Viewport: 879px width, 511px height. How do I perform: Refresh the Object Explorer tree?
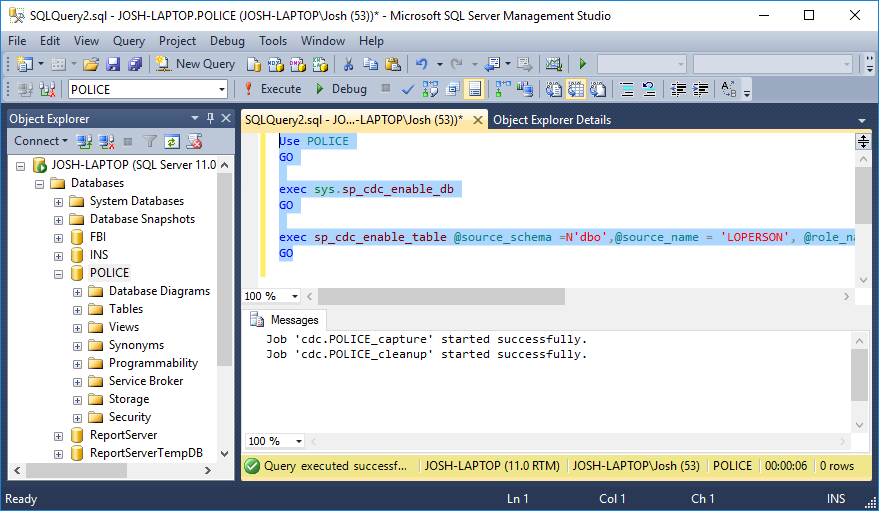(171, 141)
